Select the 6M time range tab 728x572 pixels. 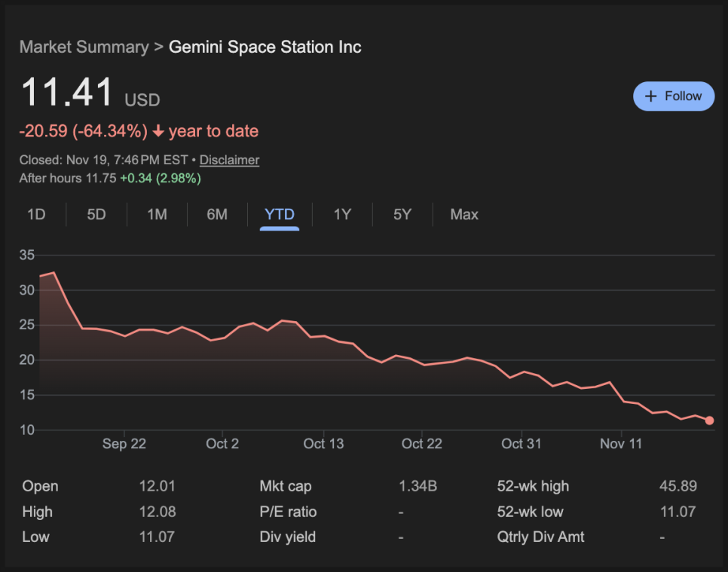(217, 215)
